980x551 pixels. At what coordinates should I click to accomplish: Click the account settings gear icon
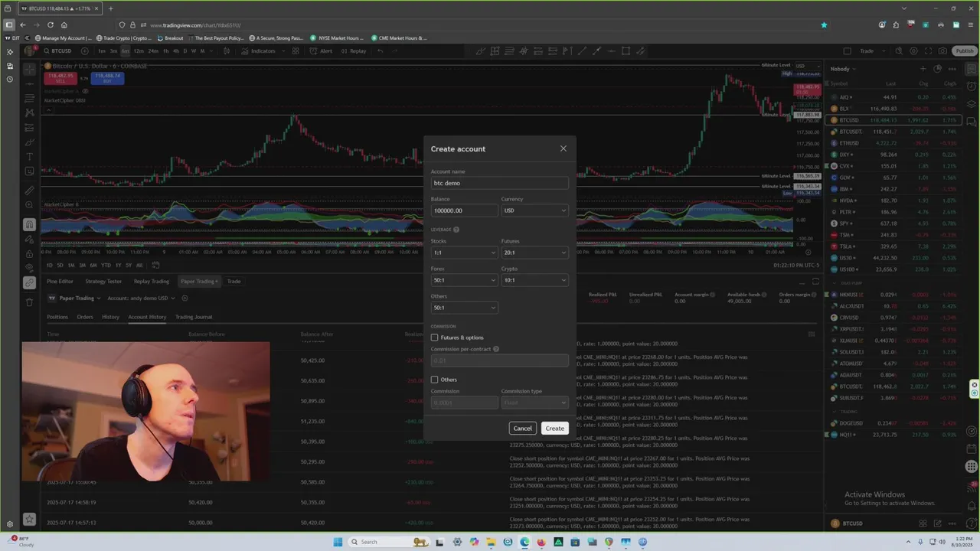point(185,298)
